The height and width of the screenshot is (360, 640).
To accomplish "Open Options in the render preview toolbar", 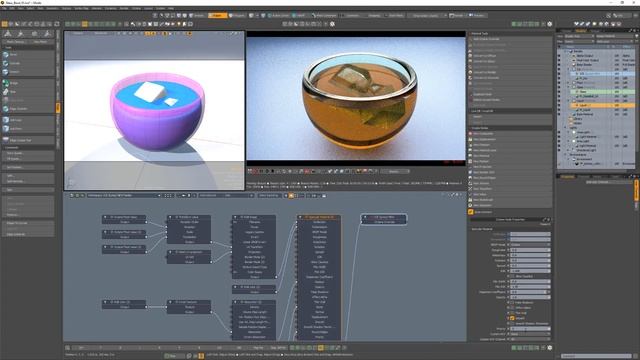I will point(394,171).
